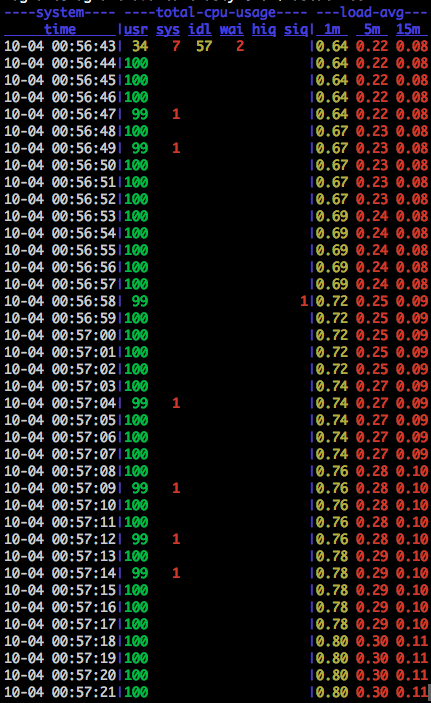The height and width of the screenshot is (703, 431).
Task: Click the 'siq' column header
Action: click(296, 30)
